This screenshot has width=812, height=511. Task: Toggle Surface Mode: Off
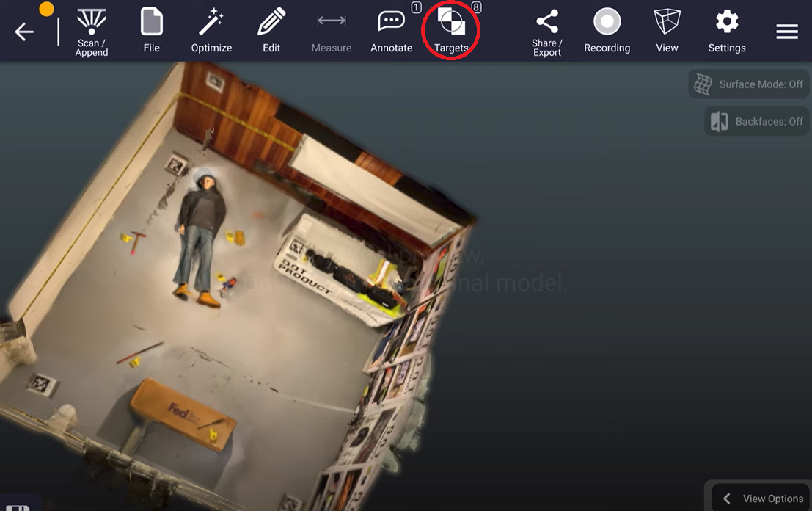(x=749, y=84)
